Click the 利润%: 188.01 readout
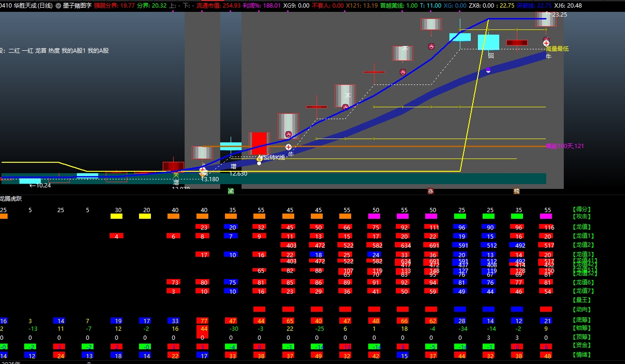Viewport: 625px width, 364px height. 262,6
